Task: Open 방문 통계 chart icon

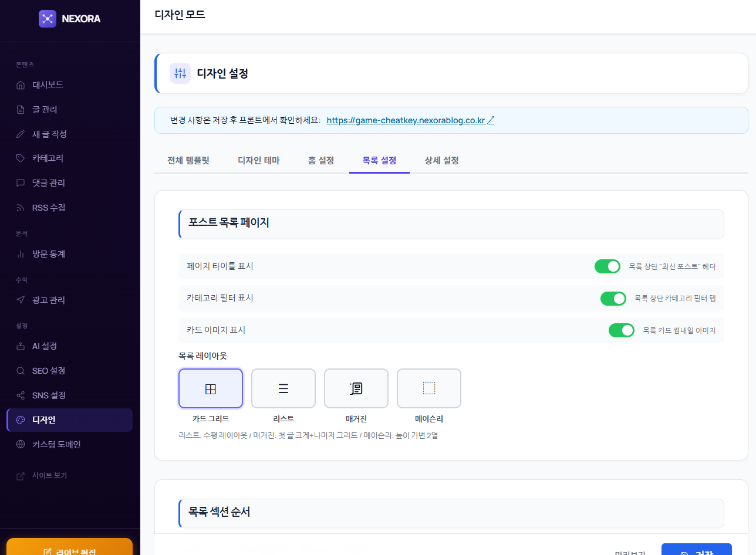Action: [21, 254]
